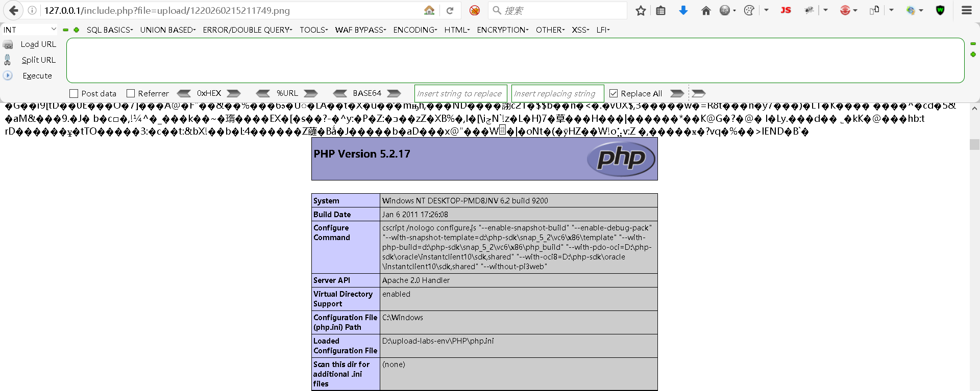Screen dimensions: 980x391
Task: Open the ERROR/DOUBLE QUERY menu
Action: tap(248, 30)
